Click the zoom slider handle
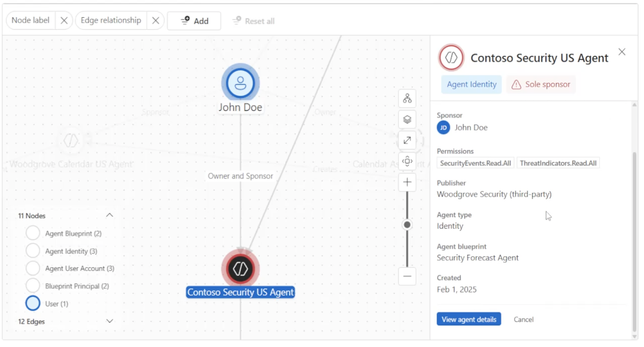Viewport: 644px width, 347px height. 407,225
